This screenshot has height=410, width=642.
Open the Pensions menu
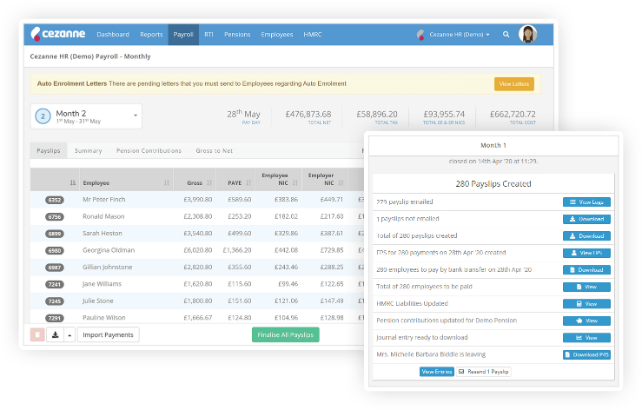237,34
